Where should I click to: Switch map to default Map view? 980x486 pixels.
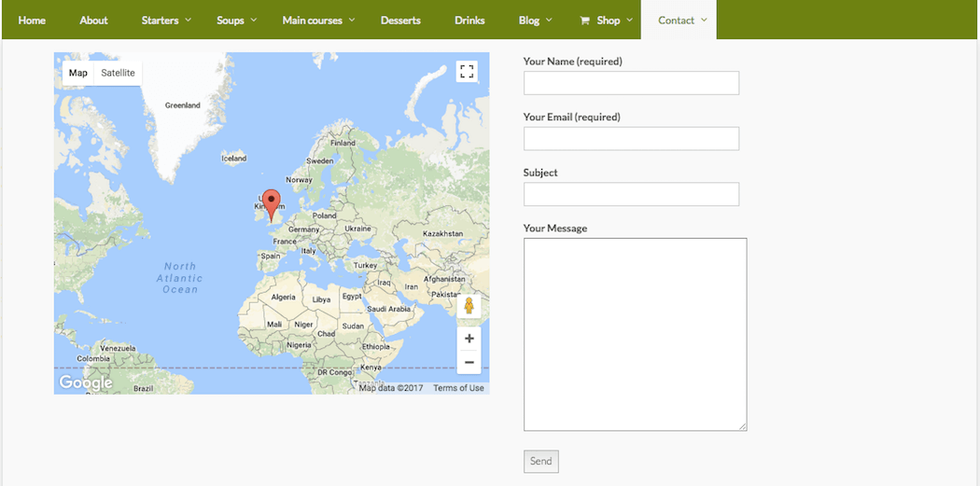coord(78,73)
